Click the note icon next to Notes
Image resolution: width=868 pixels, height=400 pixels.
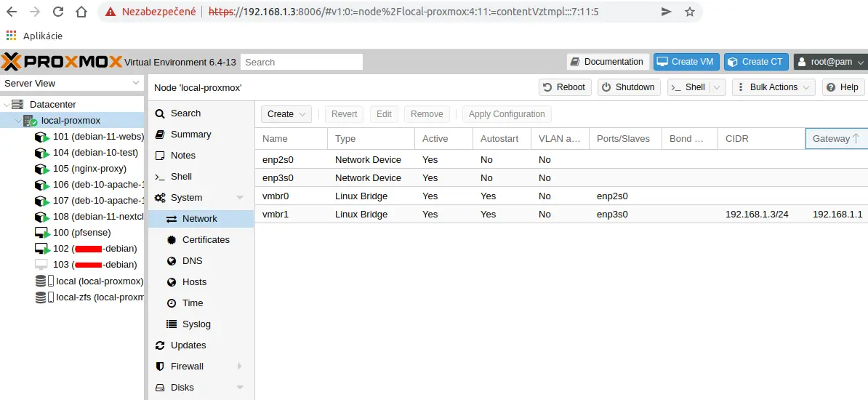click(160, 156)
